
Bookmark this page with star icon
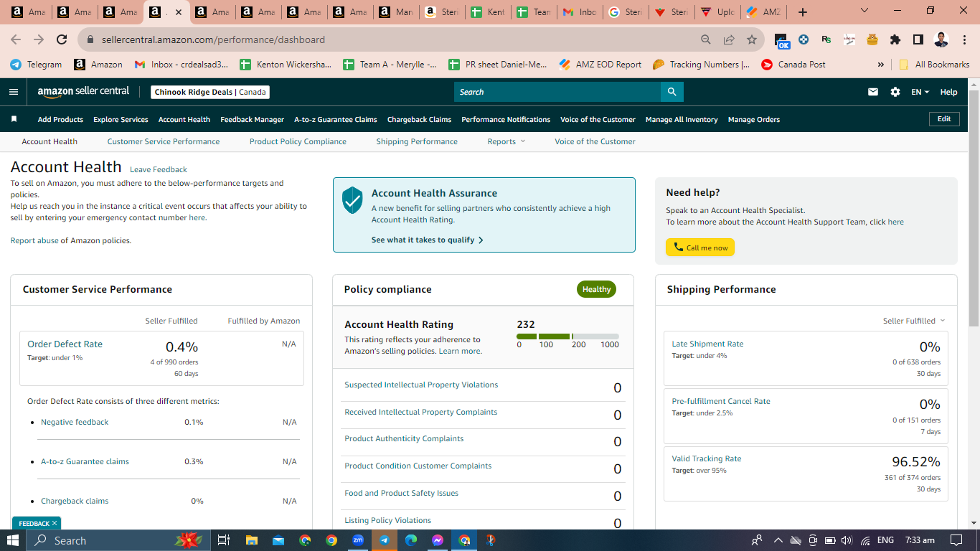pyautogui.click(x=751, y=39)
